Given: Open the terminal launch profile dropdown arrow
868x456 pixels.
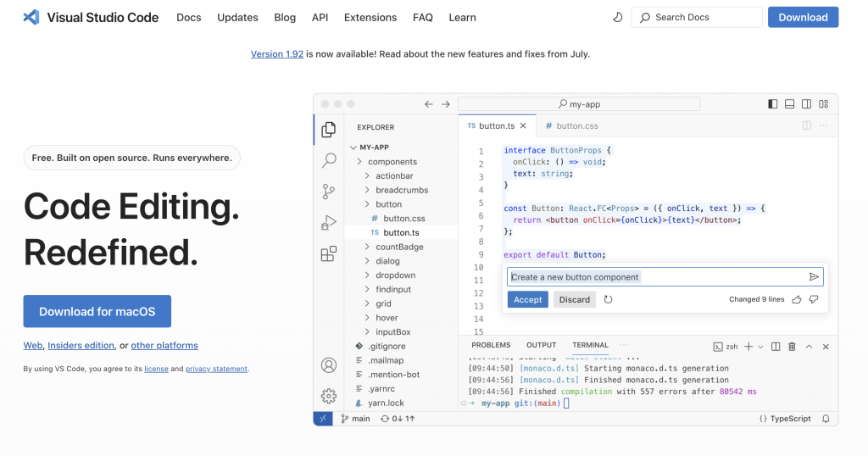Looking at the screenshot, I should point(760,347).
